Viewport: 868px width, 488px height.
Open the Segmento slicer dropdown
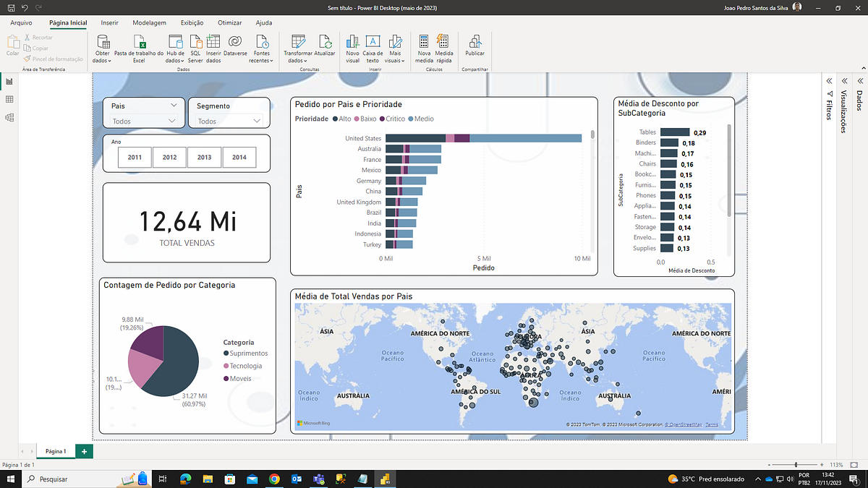pyautogui.click(x=258, y=120)
